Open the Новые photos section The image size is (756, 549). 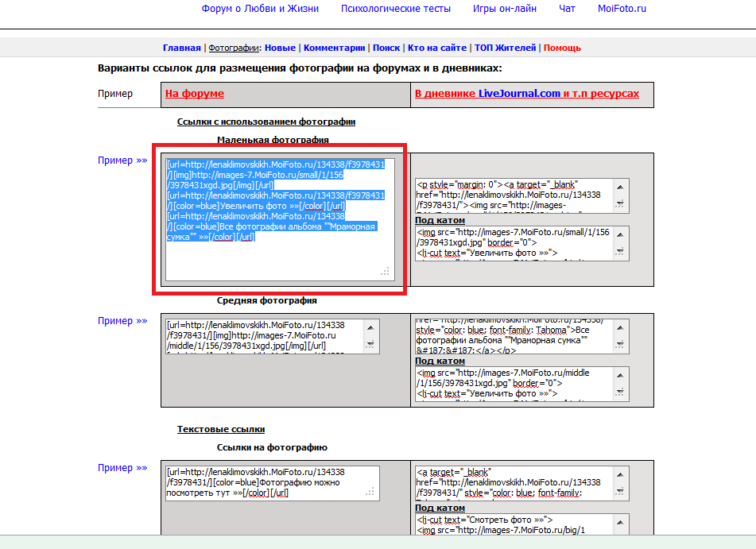point(280,48)
